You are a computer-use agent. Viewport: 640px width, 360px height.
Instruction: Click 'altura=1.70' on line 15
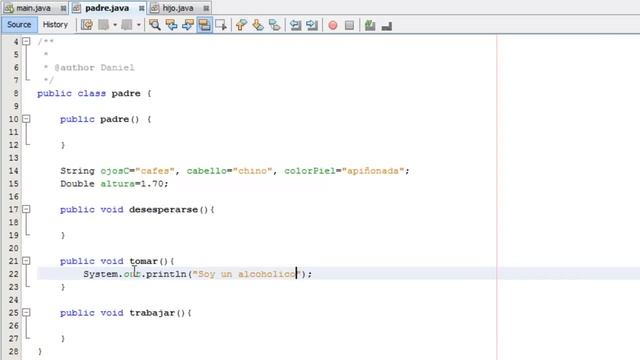[133, 184]
